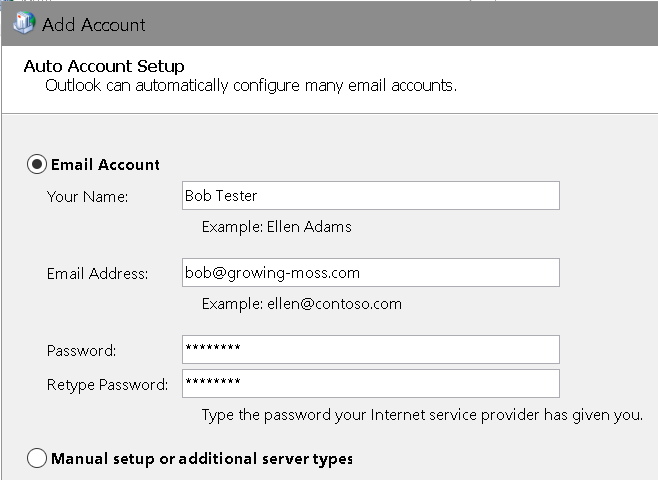Viewport: 658px width, 480px height.
Task: Click the Add Account dialog icon
Action: 24,23
